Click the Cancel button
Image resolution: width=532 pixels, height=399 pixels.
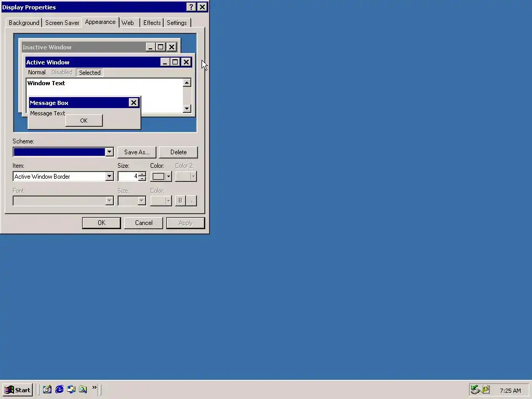(143, 223)
